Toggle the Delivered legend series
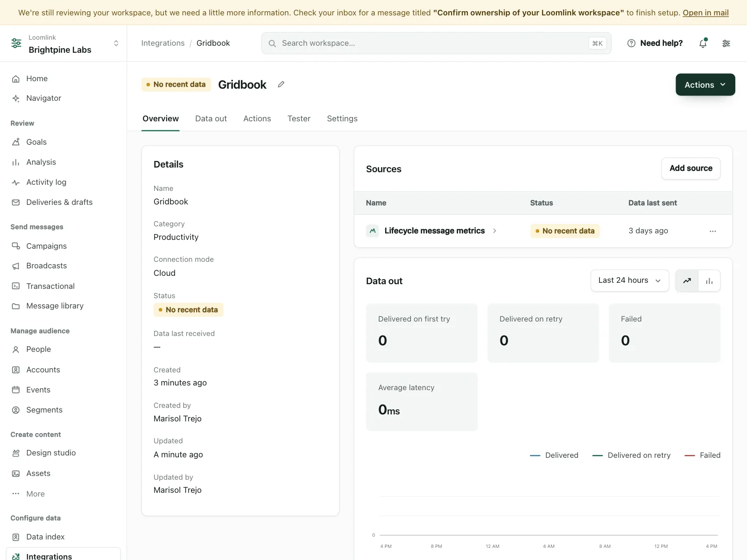This screenshot has width=747, height=560. [x=554, y=455]
